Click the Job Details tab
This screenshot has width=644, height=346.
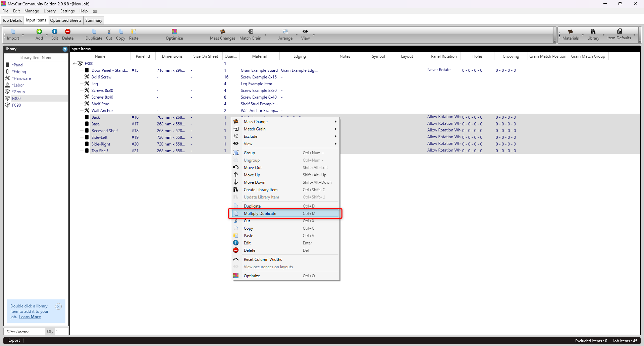[x=12, y=20]
